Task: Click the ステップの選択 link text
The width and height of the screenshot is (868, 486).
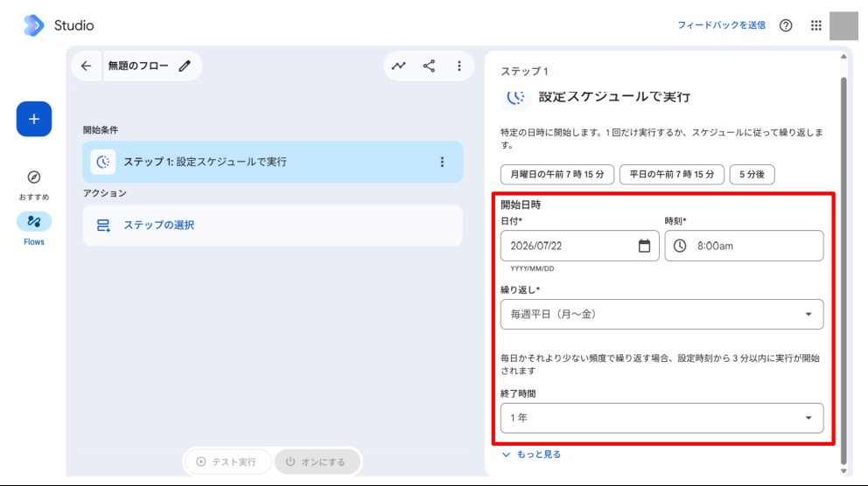Action: click(159, 225)
